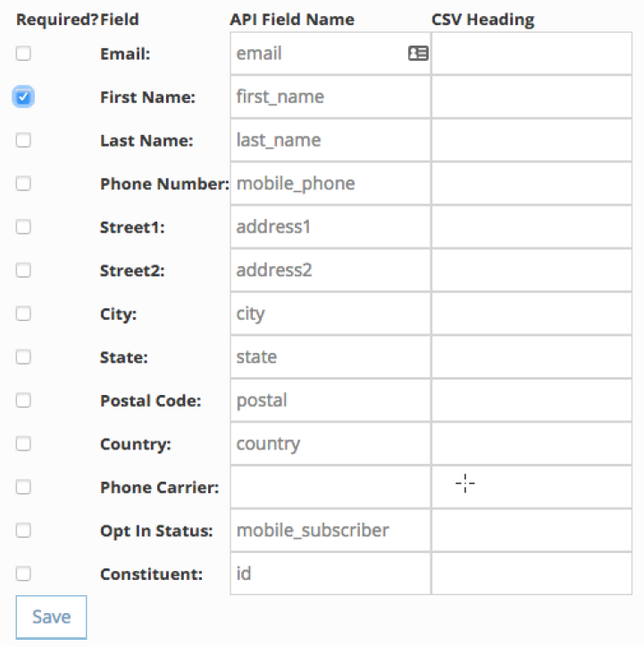Screen dimensions: 644x647
Task: Click the contact card icon in email field
Action: (417, 54)
